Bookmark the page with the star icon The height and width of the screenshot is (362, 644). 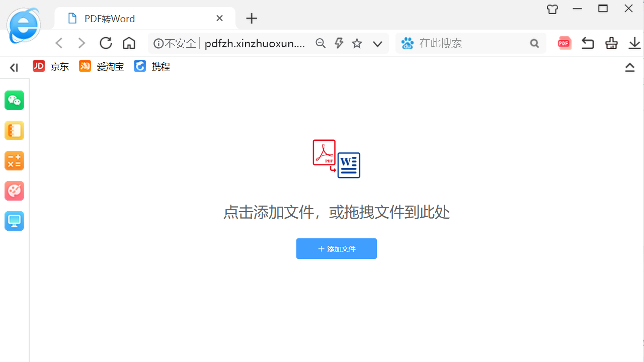point(357,43)
